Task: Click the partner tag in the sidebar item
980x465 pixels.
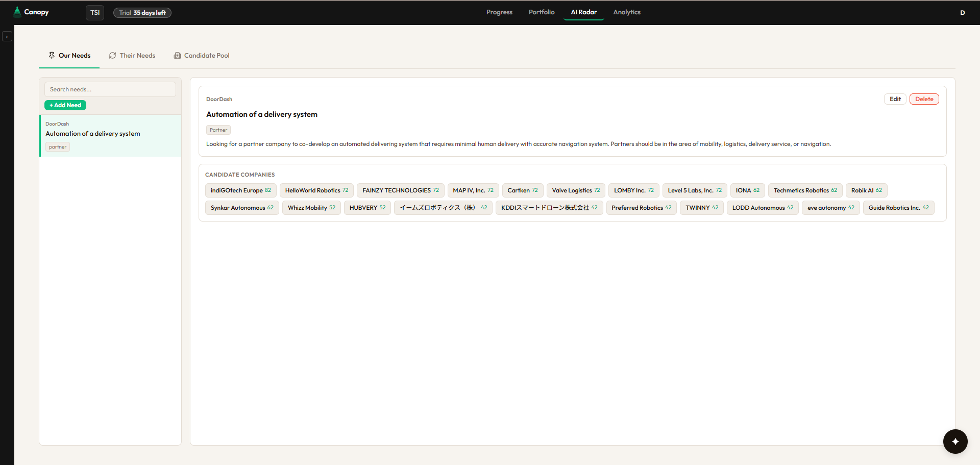Action: [58, 147]
